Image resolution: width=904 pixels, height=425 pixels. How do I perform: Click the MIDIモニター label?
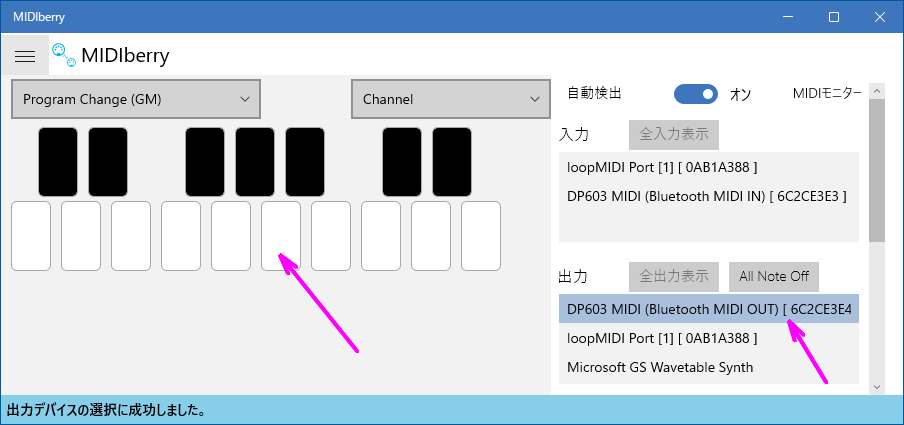827,93
